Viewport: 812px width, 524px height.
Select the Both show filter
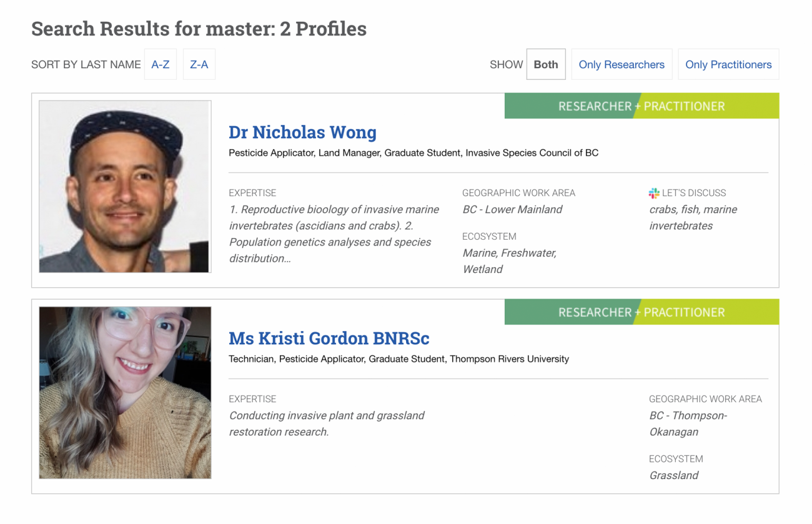pos(546,64)
